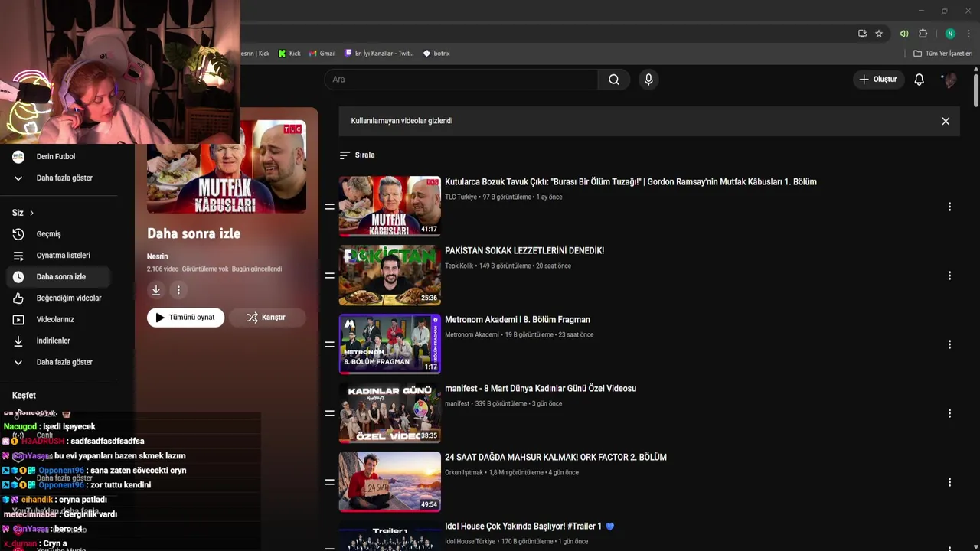The width and height of the screenshot is (980, 551).
Task: Open the YouTube account avatar menu
Action: coord(949,80)
